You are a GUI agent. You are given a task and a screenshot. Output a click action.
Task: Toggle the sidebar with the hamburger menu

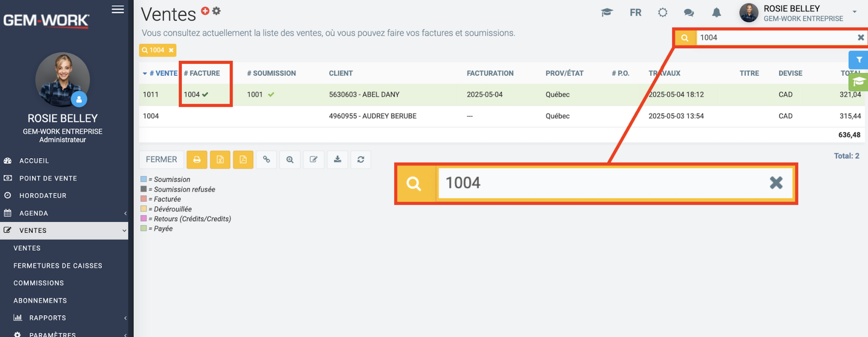118,9
